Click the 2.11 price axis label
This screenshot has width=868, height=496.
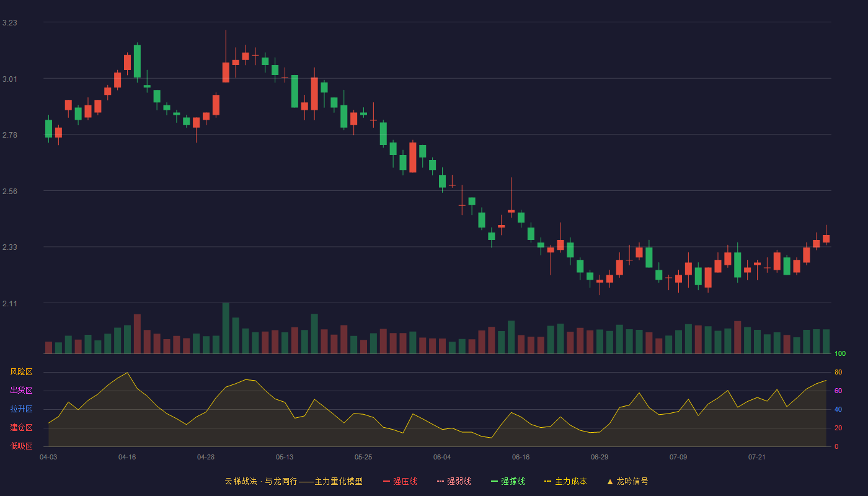9,304
